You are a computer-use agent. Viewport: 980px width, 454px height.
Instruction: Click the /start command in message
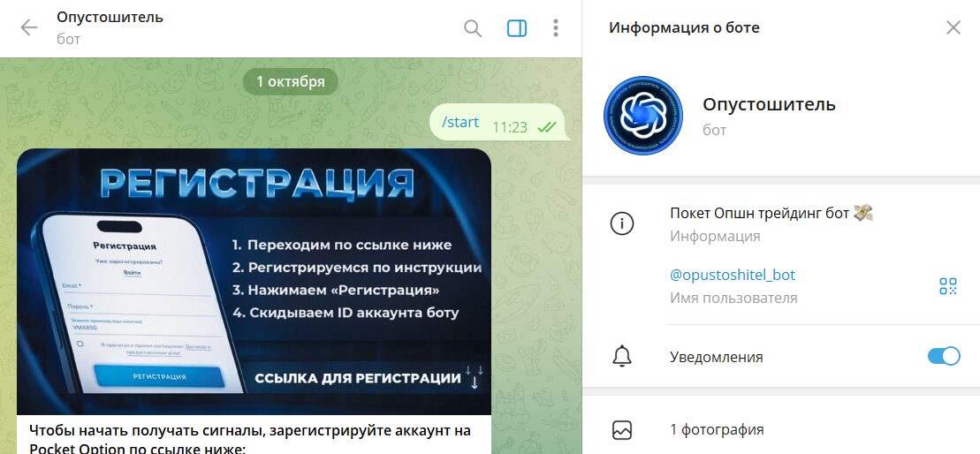pos(460,123)
